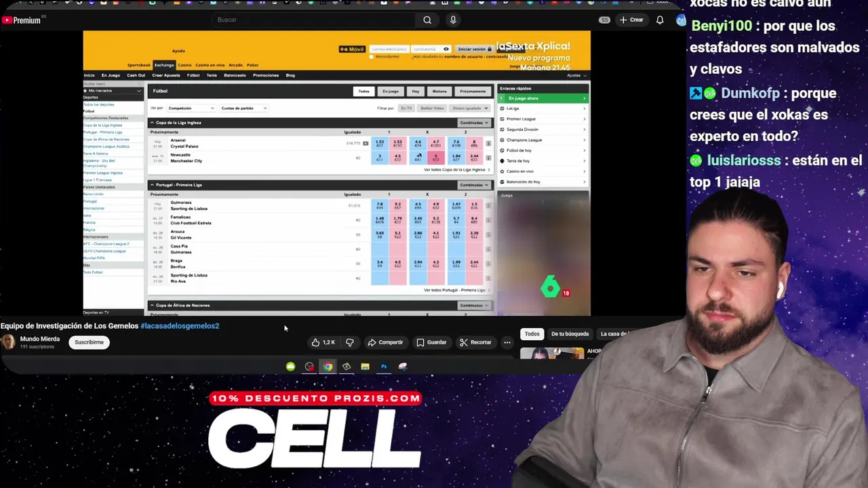Screen dimensions: 868x488
Task: Open Combinadas dropdown for Portugal - Primeira Liga
Action: (x=473, y=185)
